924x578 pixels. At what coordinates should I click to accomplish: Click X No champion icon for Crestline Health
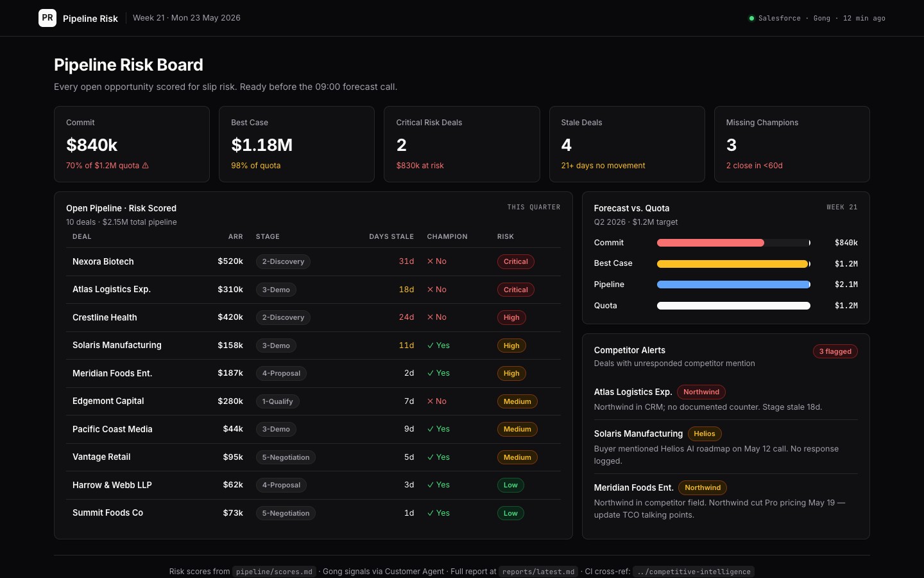437,317
